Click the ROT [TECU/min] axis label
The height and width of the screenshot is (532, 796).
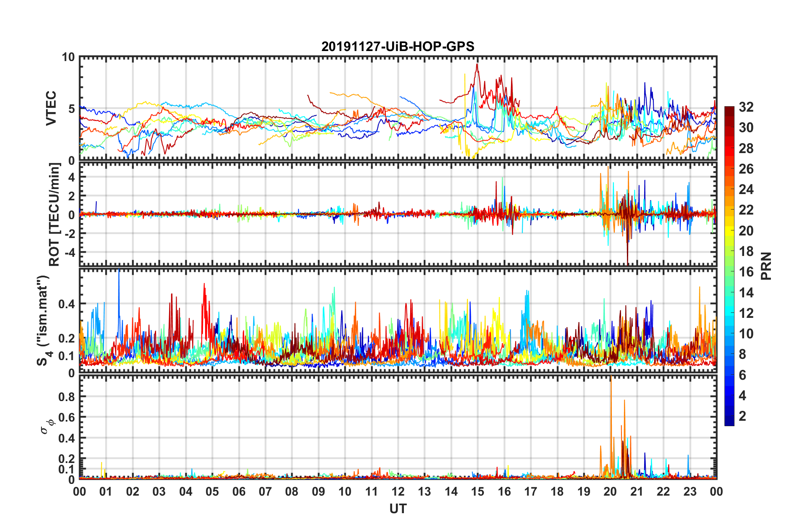54,215
